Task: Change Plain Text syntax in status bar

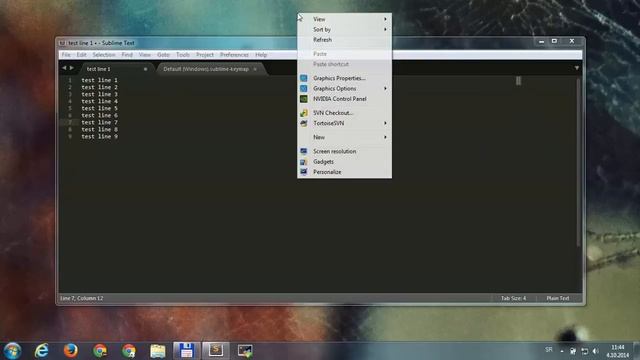Action: click(558, 298)
